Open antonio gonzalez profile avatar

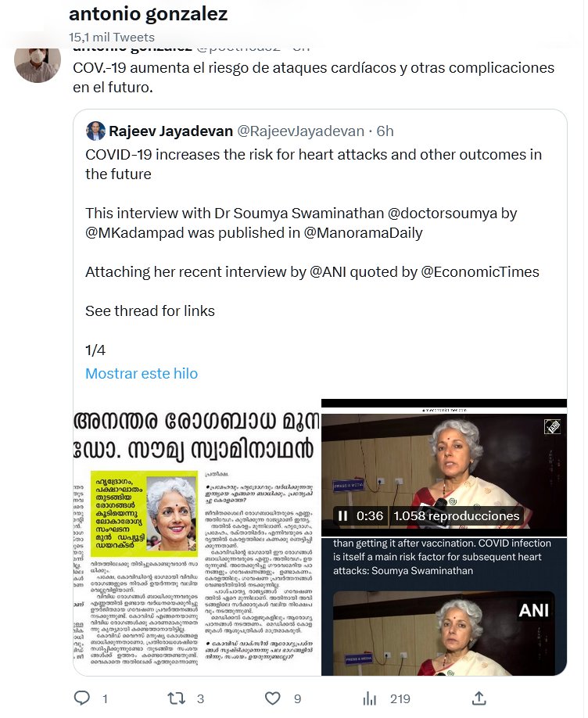point(38,63)
